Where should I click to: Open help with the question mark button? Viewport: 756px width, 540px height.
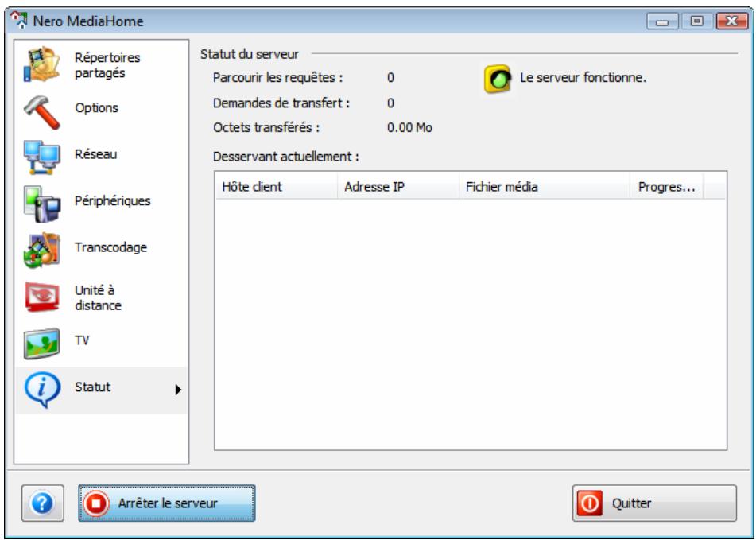42,503
